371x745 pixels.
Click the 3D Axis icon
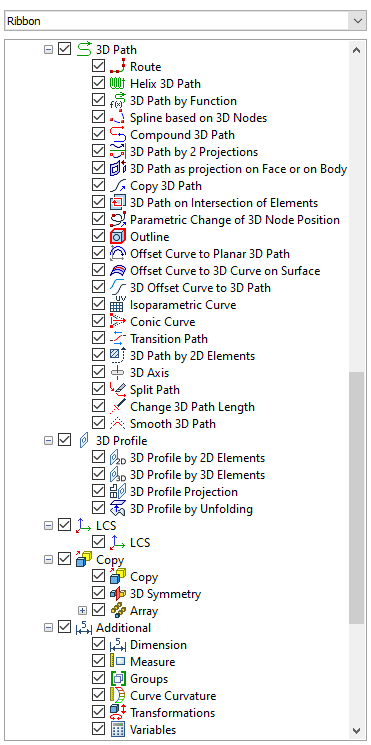(x=117, y=373)
